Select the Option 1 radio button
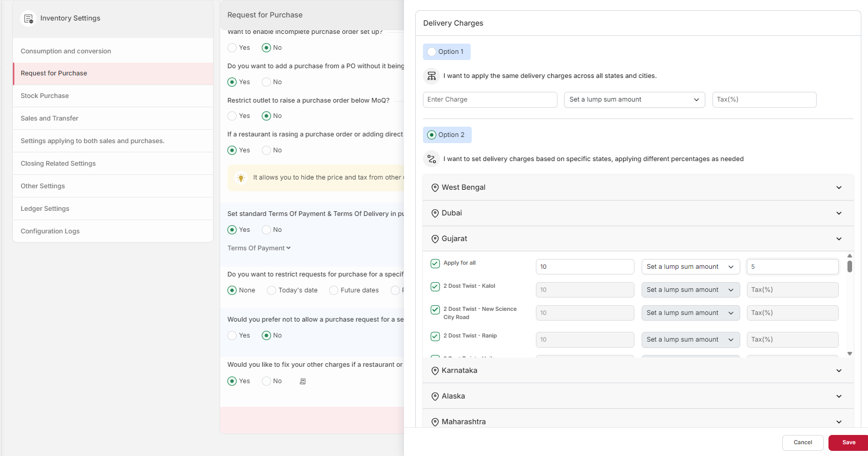 click(x=432, y=52)
